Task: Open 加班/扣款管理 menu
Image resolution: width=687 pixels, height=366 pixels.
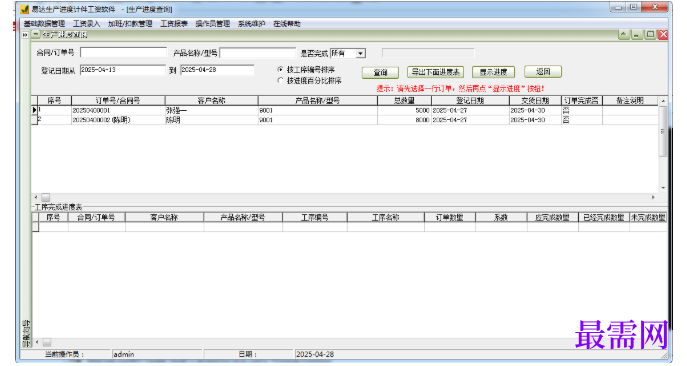Action: pyautogui.click(x=130, y=24)
